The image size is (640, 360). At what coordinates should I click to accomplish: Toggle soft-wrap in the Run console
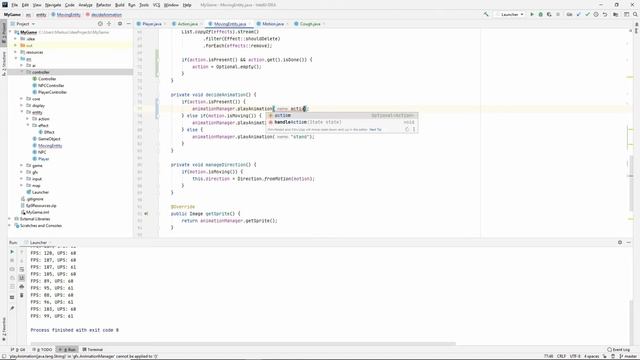22,269
